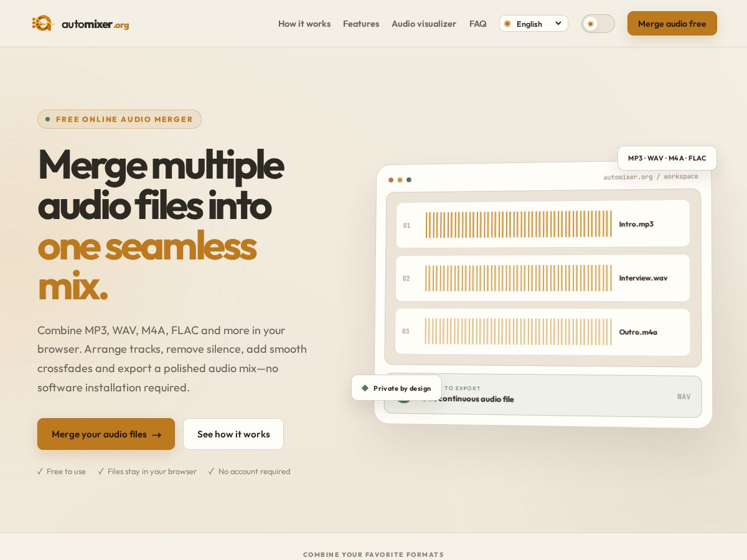Select the Outro.m4a track row
The width and height of the screenshot is (747, 560).
(x=543, y=332)
